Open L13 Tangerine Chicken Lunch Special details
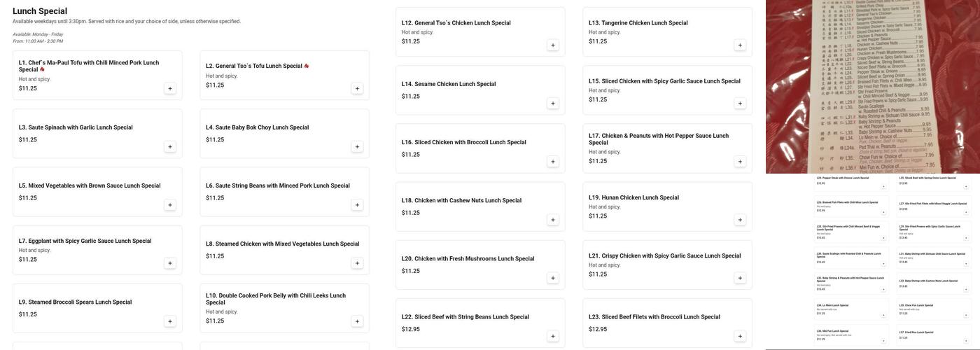The width and height of the screenshot is (980, 350). tap(638, 23)
